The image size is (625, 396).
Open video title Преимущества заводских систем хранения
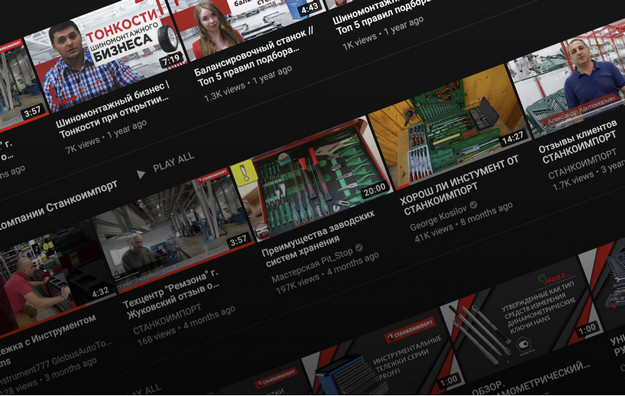(318, 238)
